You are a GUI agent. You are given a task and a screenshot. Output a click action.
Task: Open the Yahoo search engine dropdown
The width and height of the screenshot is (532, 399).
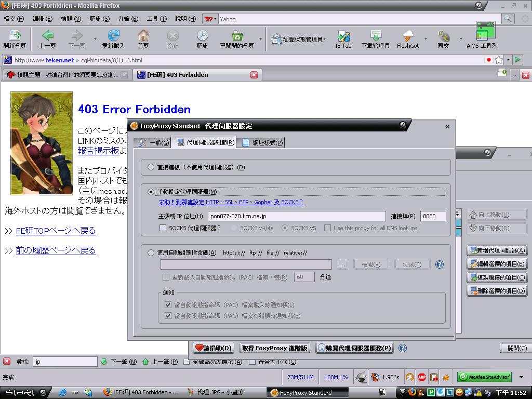pos(211,19)
